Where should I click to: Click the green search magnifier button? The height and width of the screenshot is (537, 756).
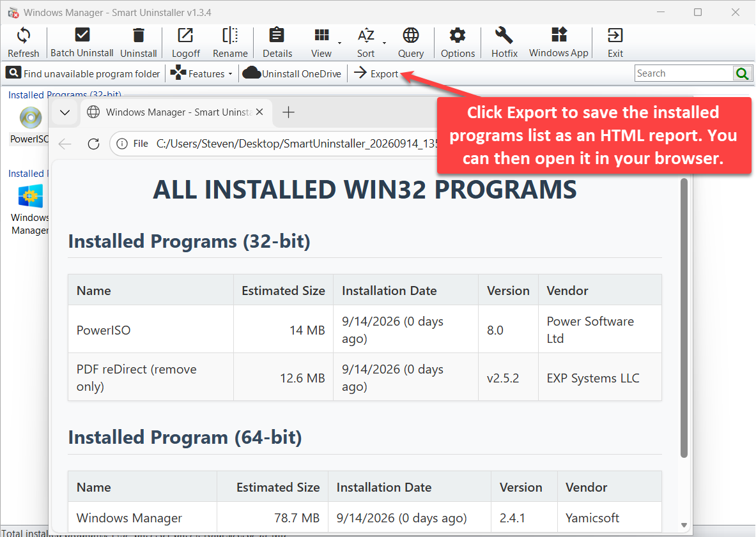[743, 73]
